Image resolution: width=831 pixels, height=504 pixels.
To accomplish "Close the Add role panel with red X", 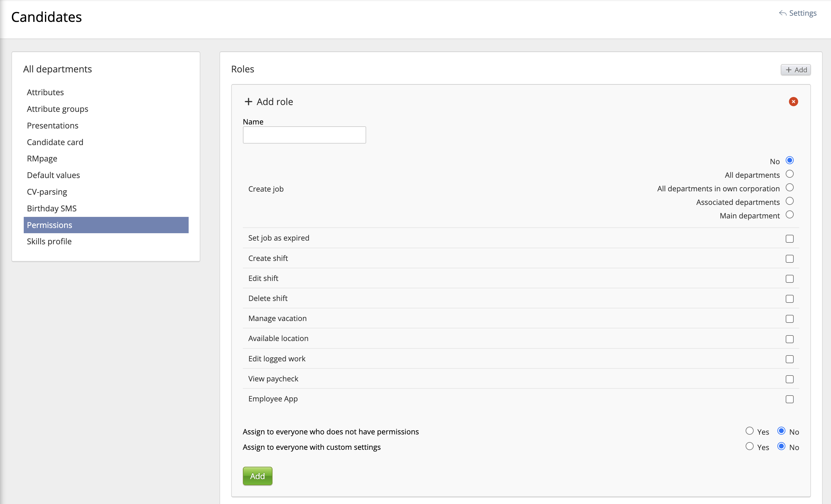I will coord(793,101).
